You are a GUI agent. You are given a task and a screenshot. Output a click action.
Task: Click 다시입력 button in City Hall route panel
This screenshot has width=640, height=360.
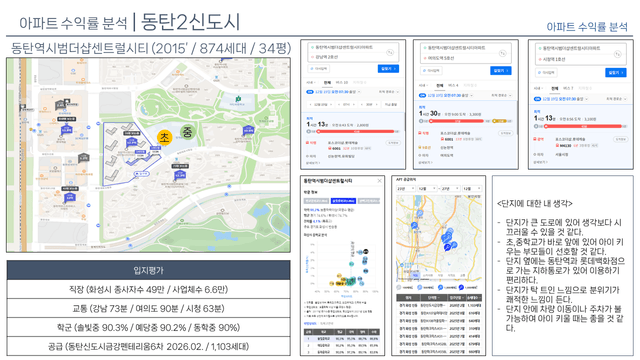click(x=547, y=73)
